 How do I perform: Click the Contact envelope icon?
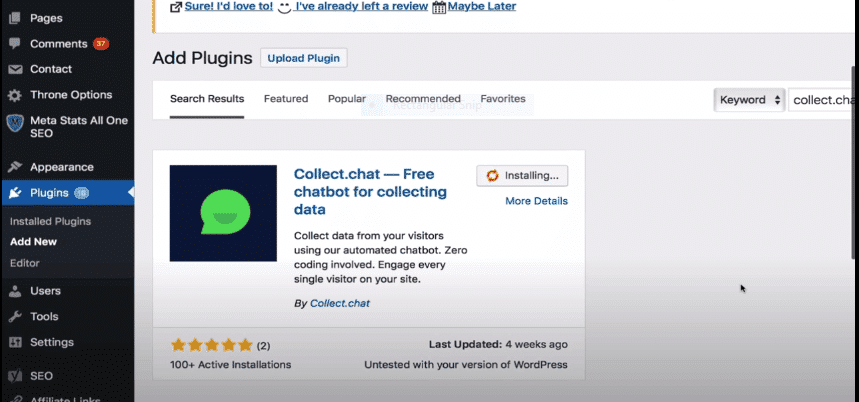pyautogui.click(x=15, y=69)
